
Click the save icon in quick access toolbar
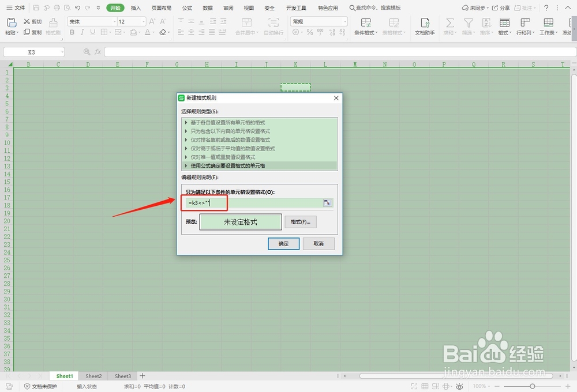click(36, 7)
